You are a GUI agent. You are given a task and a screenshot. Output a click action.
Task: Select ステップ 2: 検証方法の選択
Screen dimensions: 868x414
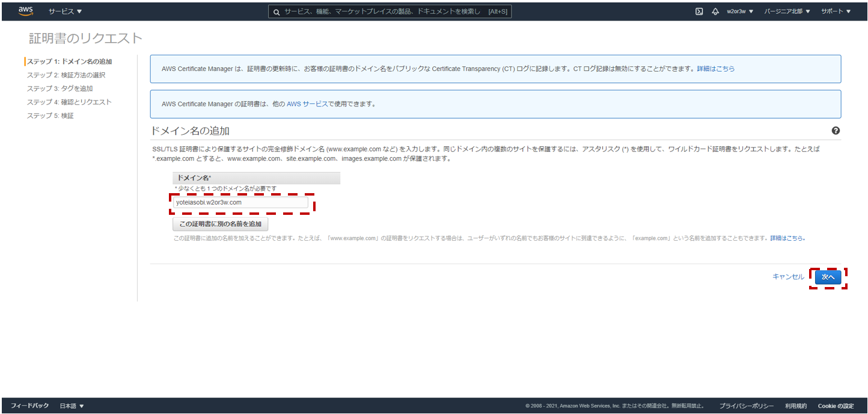click(66, 75)
